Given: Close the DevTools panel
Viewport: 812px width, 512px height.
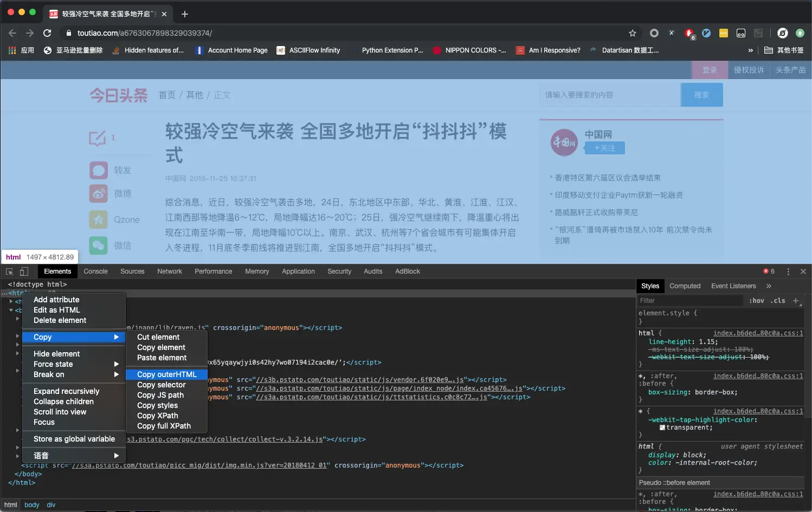Looking at the screenshot, I should pos(803,271).
